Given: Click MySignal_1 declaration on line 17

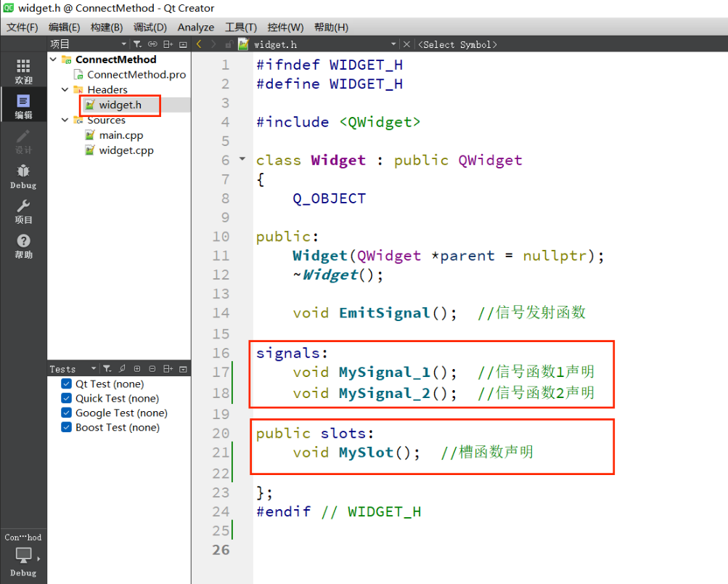Looking at the screenshot, I should (x=385, y=373).
